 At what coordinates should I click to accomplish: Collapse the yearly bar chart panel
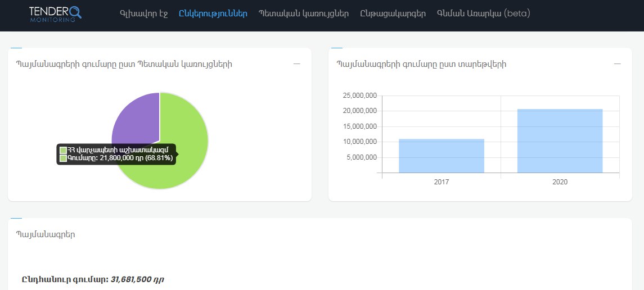coord(617,64)
